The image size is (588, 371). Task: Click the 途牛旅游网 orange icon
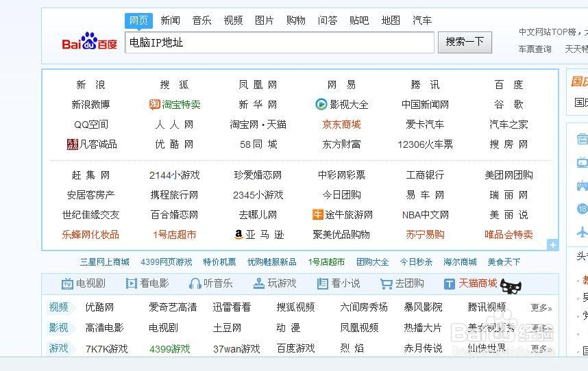(317, 214)
